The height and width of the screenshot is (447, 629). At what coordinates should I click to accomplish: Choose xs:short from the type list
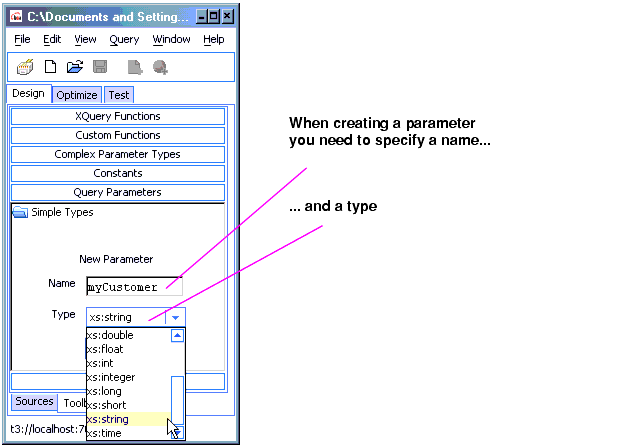[x=128, y=405]
